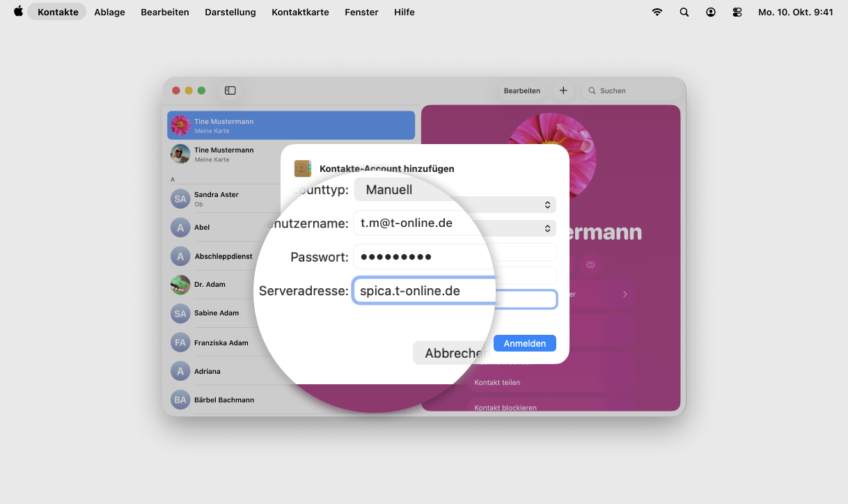Expand the chevron row on contact card
Viewport: 848px width, 504px height.
click(x=625, y=294)
